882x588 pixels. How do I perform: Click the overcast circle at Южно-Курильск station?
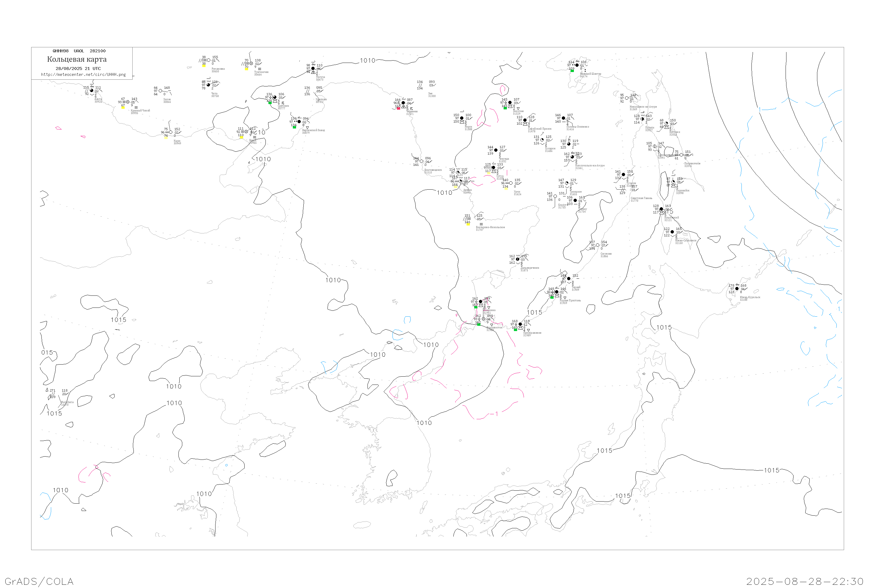(737, 288)
